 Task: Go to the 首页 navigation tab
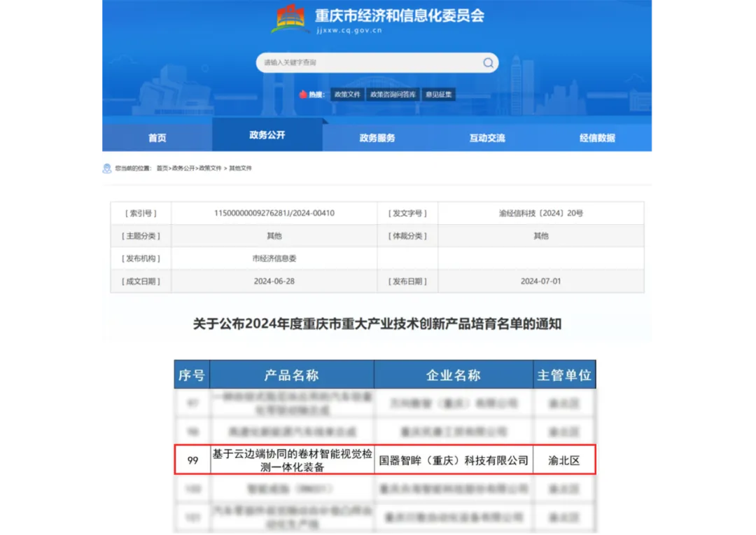click(x=157, y=138)
